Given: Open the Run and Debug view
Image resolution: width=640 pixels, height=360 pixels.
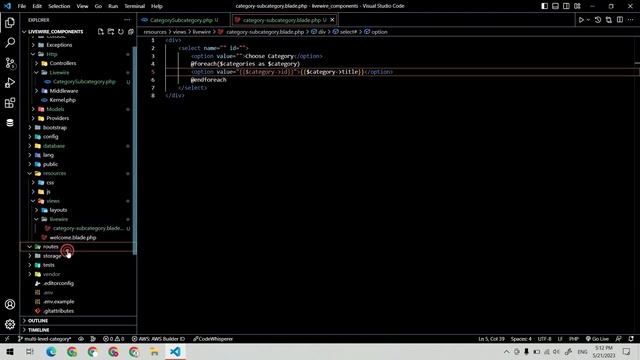Looking at the screenshot, I should coord(10,83).
